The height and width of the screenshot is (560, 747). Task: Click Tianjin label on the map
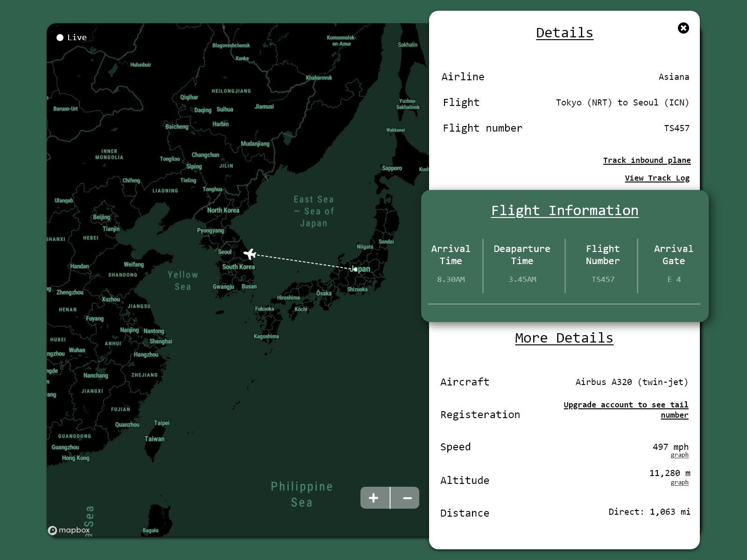point(111,229)
